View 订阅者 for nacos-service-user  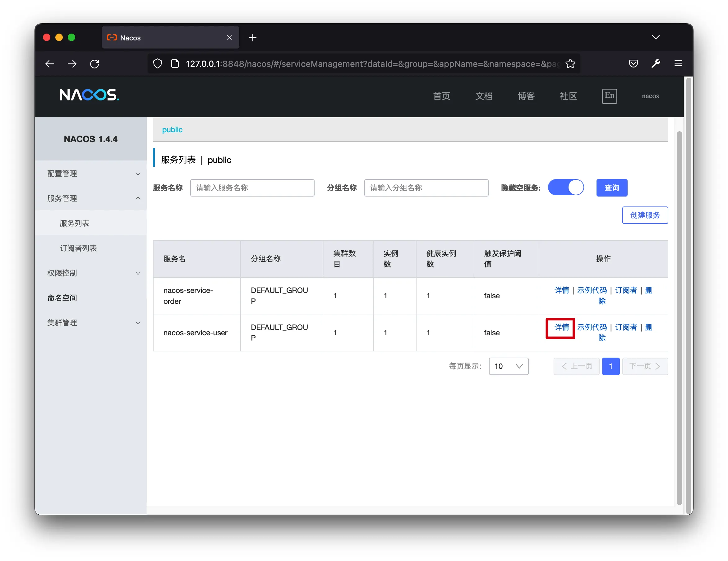(626, 327)
